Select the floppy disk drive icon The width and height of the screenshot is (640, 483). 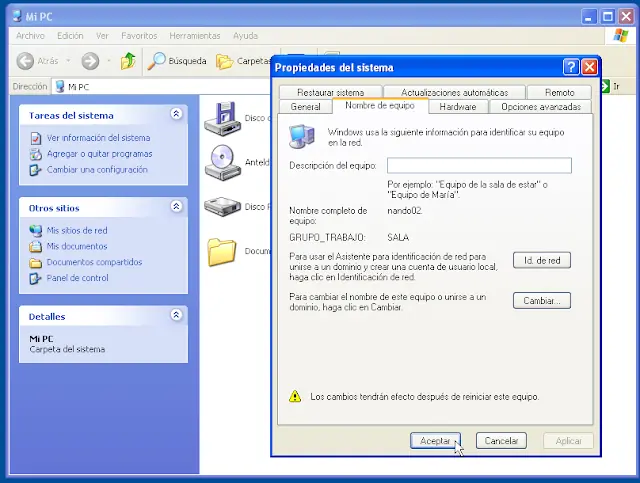[x=221, y=117]
